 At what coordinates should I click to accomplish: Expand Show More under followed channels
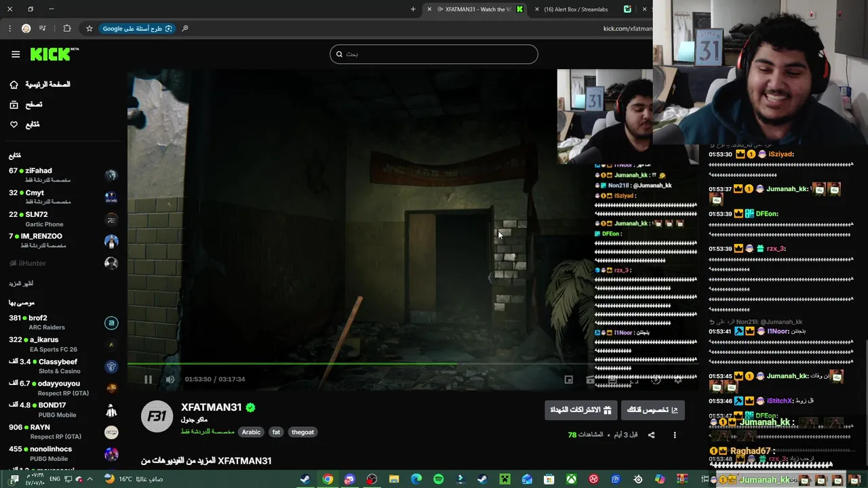(21, 283)
